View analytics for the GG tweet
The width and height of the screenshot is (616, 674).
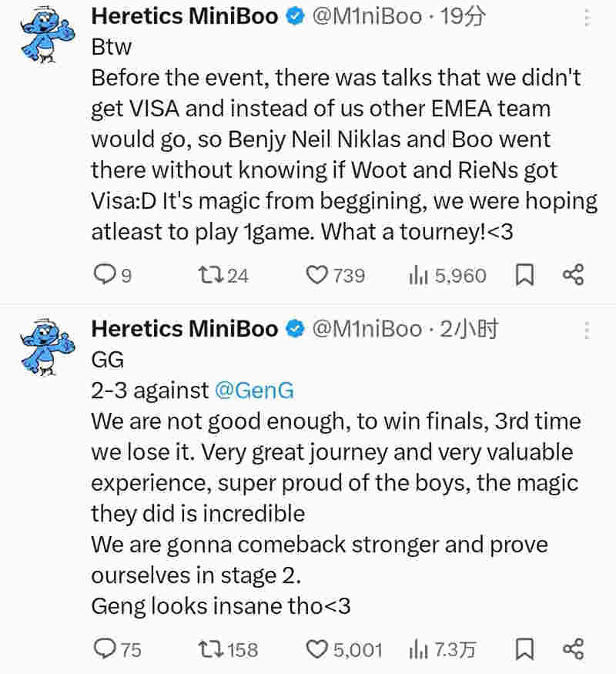417,649
